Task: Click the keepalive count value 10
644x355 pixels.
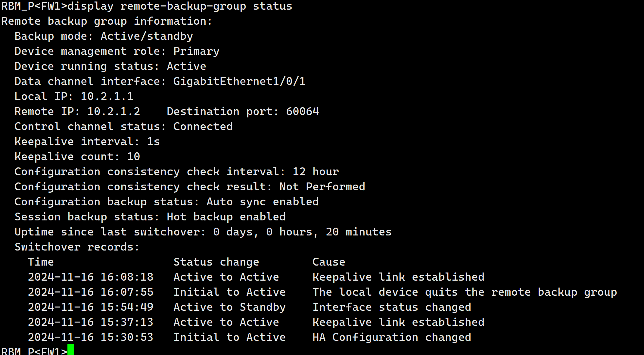Action: pos(133,157)
